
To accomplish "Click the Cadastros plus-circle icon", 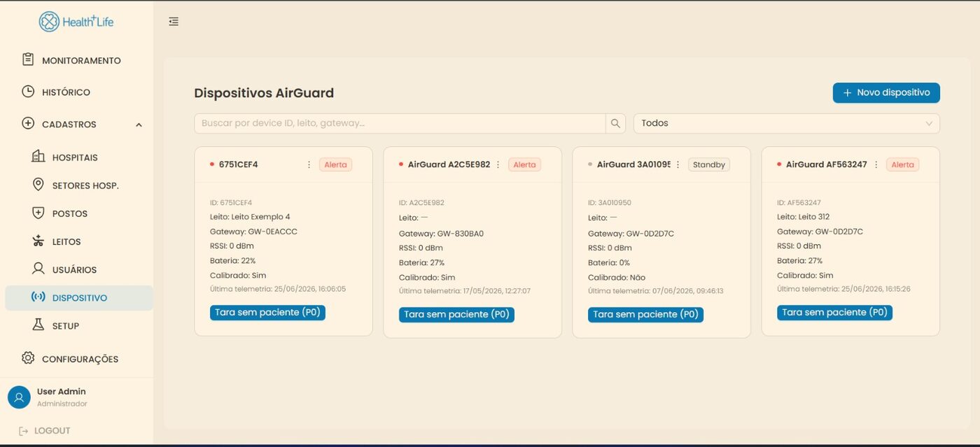I will 28,123.
